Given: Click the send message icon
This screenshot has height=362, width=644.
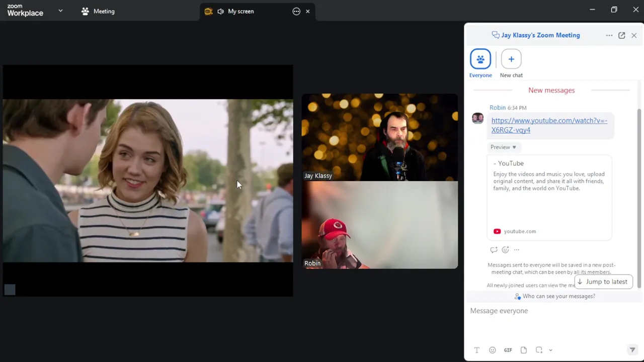Looking at the screenshot, I should click(632, 350).
